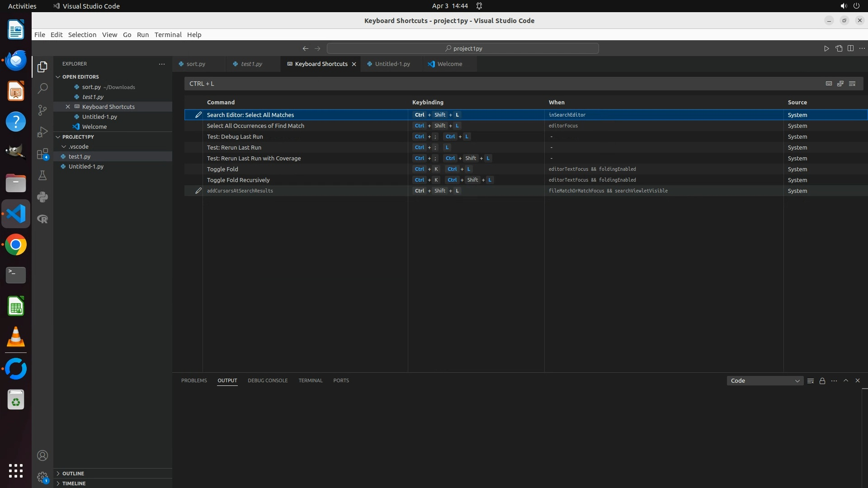Switch to the DEBUG CONSOLE panel tab
Screen dimensions: 868x488
268,380
